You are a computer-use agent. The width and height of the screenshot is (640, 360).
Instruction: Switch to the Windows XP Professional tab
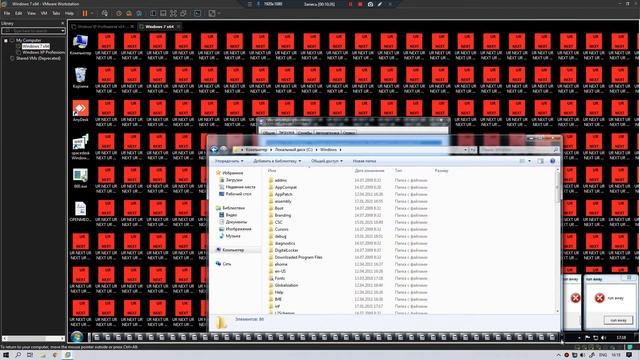[x=102, y=27]
